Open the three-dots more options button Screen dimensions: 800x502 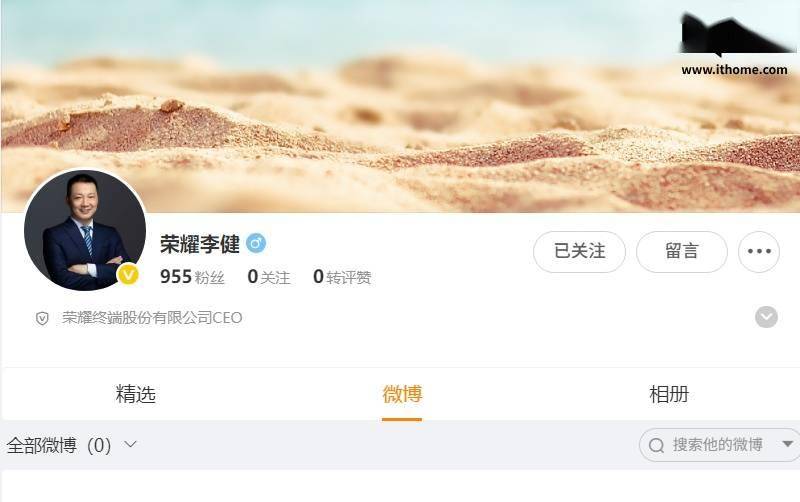pos(759,252)
